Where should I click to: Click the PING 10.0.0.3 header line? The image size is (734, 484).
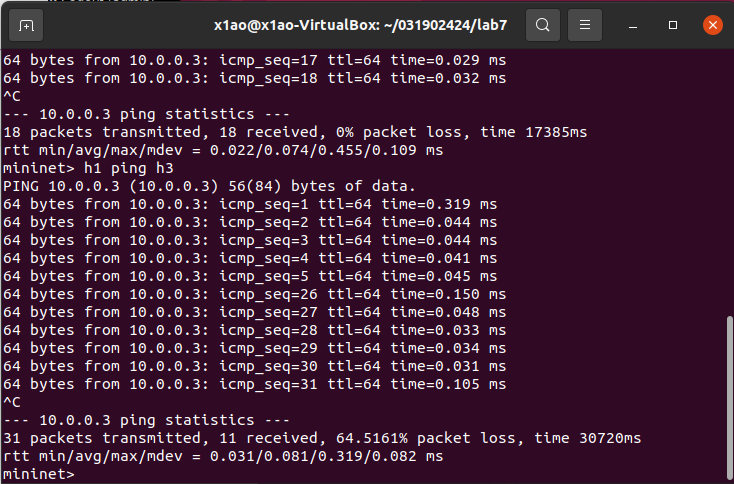pyautogui.click(x=209, y=186)
